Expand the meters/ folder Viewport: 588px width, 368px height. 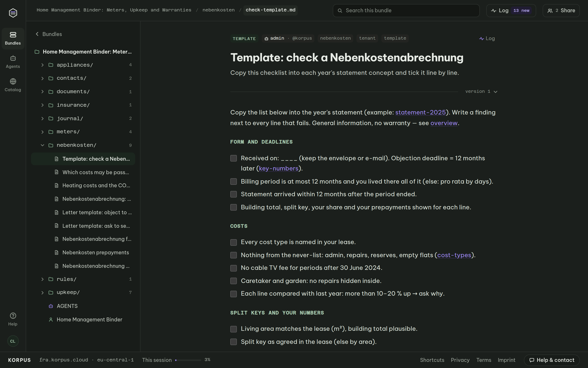(x=42, y=132)
